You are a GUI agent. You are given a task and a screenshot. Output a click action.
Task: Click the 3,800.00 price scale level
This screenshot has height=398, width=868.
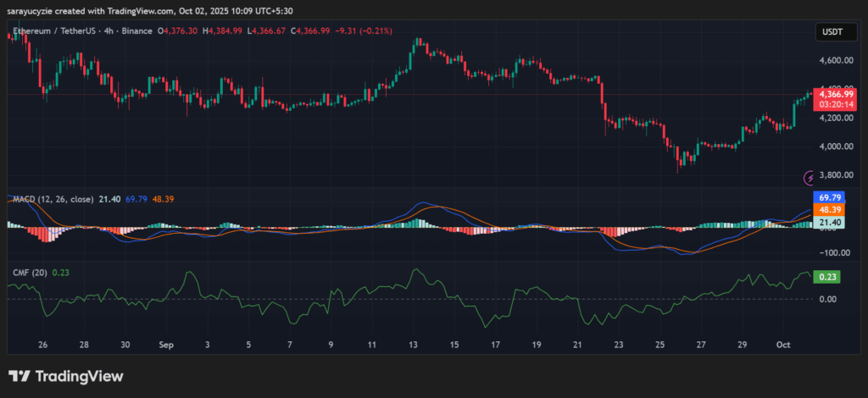click(x=835, y=175)
